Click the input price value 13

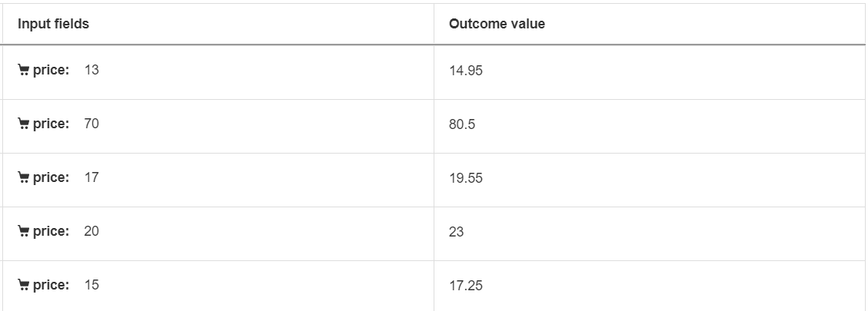[91, 70]
